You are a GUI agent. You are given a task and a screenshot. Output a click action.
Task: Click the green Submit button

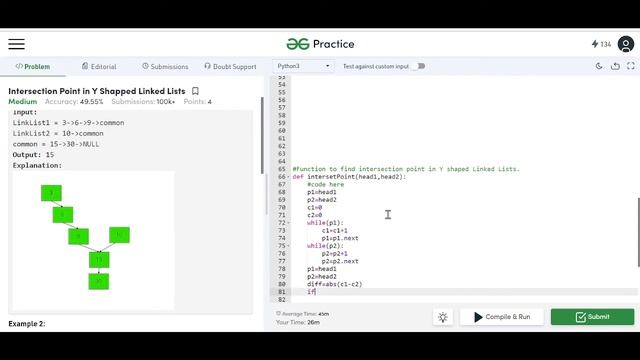[x=592, y=317]
